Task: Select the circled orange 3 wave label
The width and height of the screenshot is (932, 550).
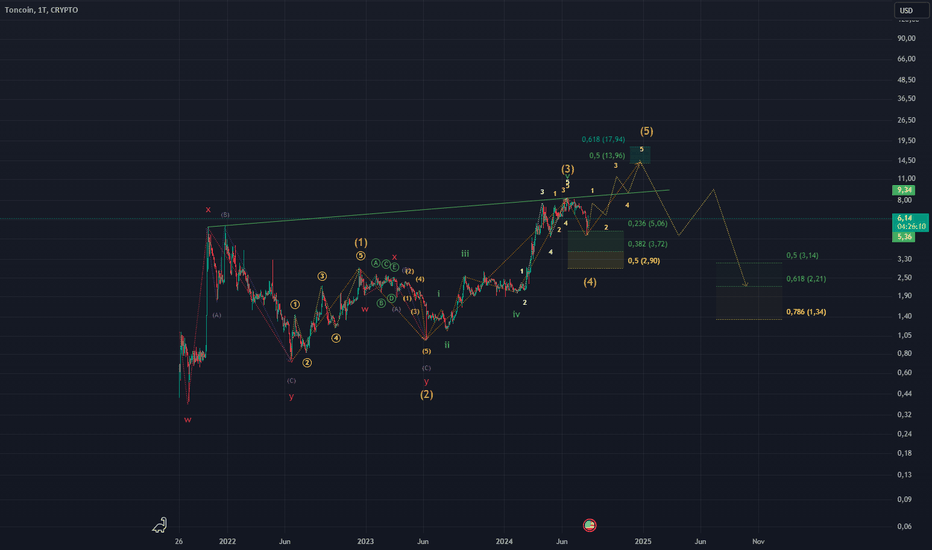Action: pos(322,276)
